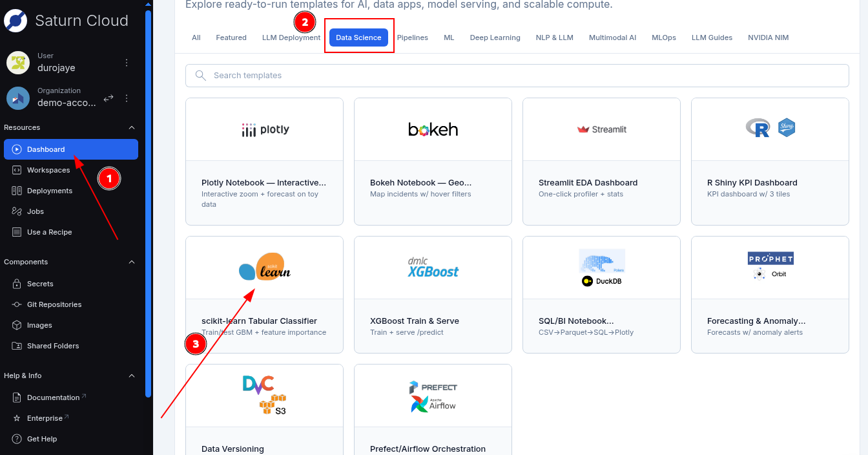Image resolution: width=868 pixels, height=455 pixels.
Task: Open the XGBoost Train & Serve title
Action: 415,321
